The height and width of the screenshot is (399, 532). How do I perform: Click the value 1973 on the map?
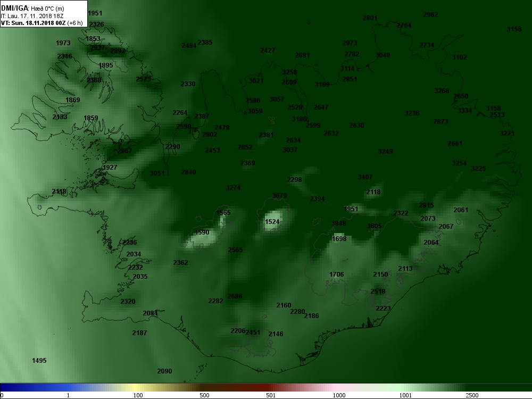(63, 43)
